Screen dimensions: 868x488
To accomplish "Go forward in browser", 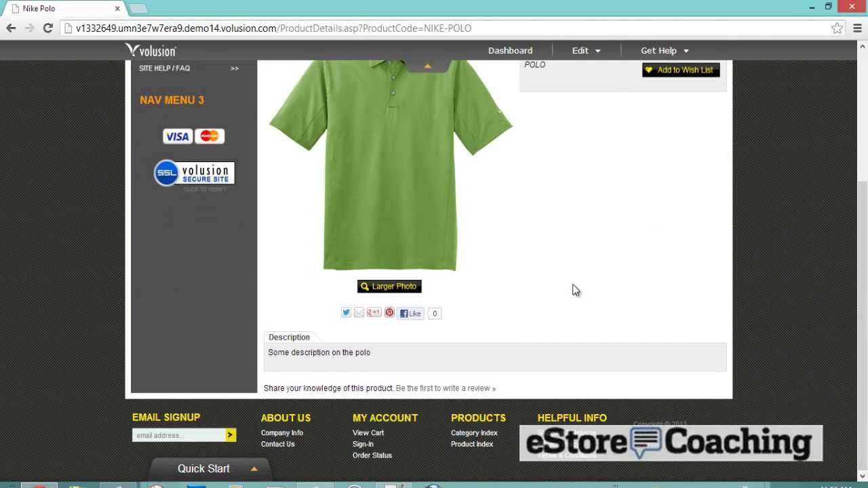I will [x=29, y=28].
